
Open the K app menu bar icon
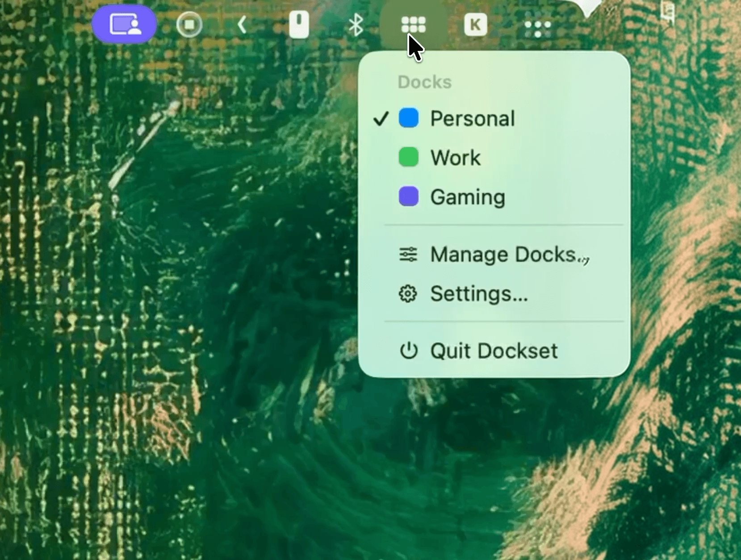(x=475, y=25)
